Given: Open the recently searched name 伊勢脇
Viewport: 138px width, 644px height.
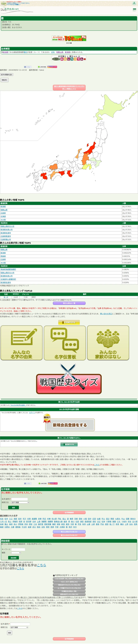Looking at the screenshot, I should point(21,524).
